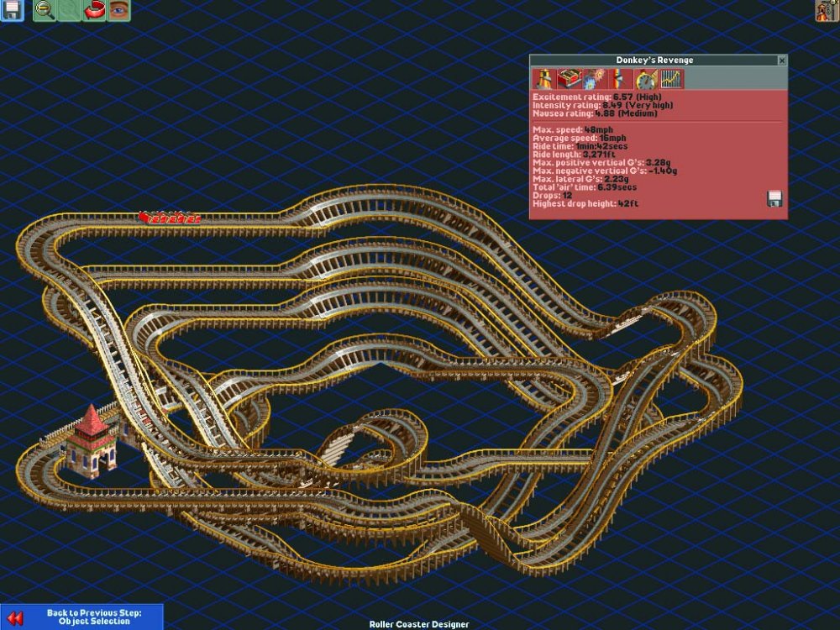
Task: Show the ride graphs tab
Action: tap(671, 79)
